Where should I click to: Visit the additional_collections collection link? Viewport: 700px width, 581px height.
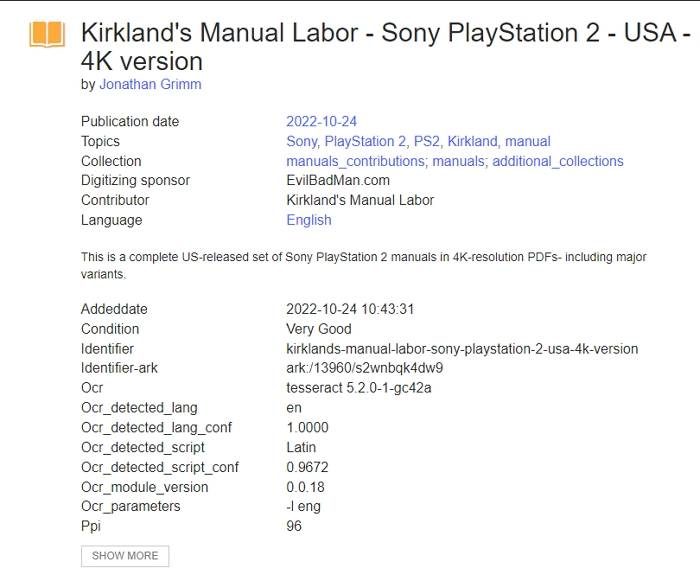[557, 161]
